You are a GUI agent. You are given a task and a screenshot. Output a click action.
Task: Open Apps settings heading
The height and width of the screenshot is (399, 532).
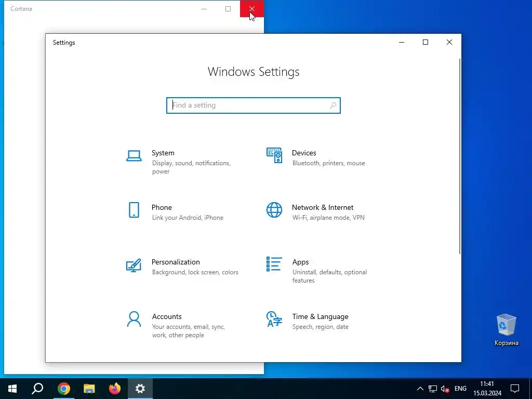301,262
